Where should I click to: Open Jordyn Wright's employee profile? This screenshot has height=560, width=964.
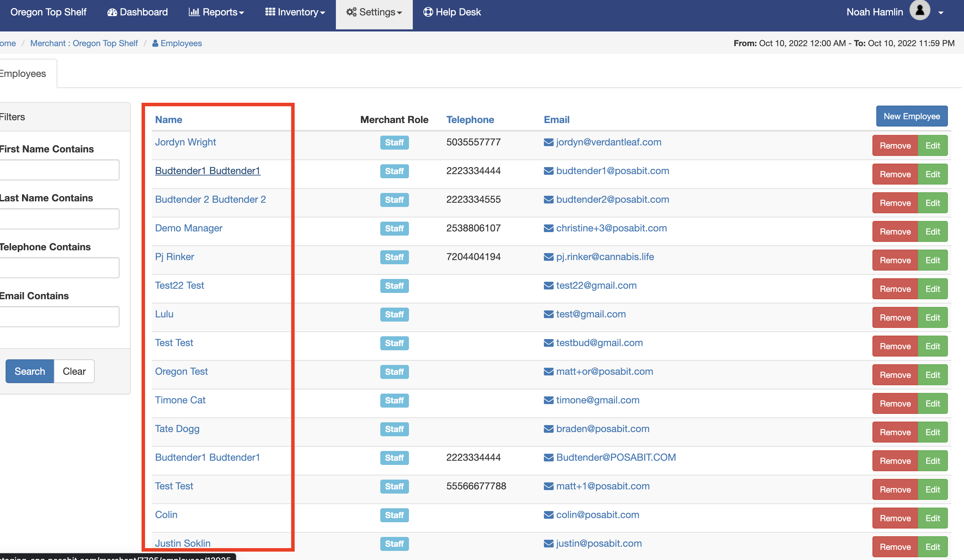186,142
